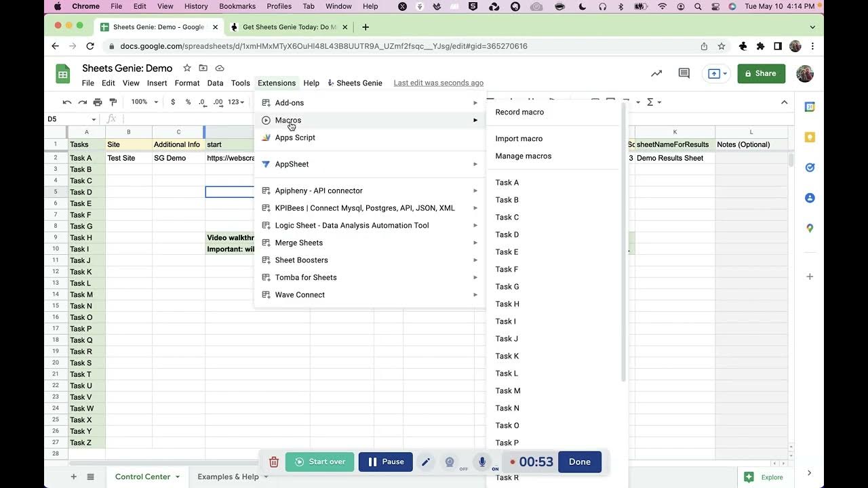
Task: Open Bookmarks in macOS menu bar
Action: (x=237, y=6)
